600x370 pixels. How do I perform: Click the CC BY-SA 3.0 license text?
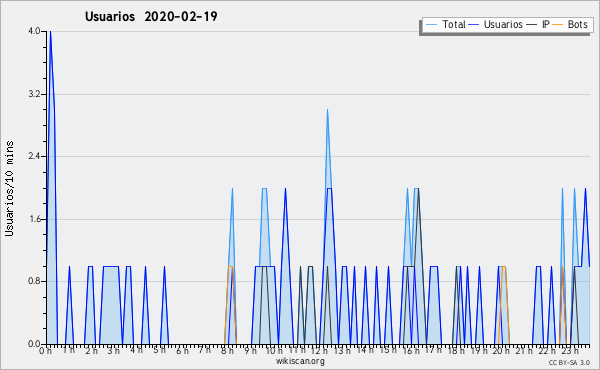pos(569,363)
